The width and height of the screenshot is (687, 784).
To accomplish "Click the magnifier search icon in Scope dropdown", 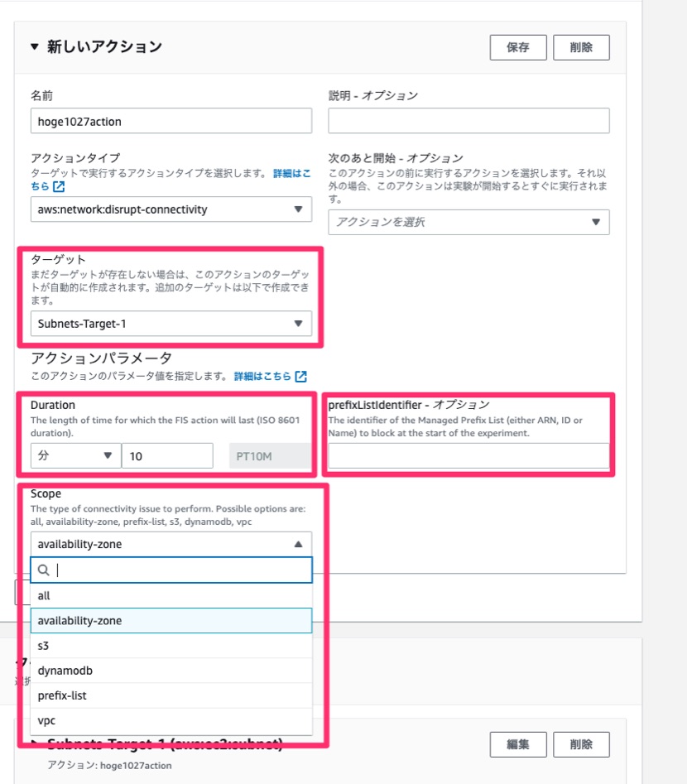I will pos(43,569).
